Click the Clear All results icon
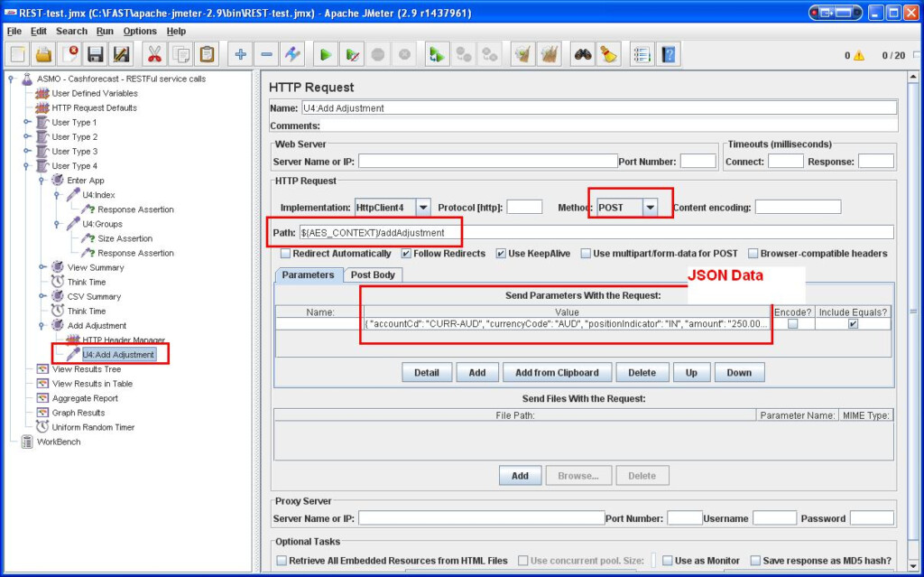924x577 pixels. [x=549, y=55]
